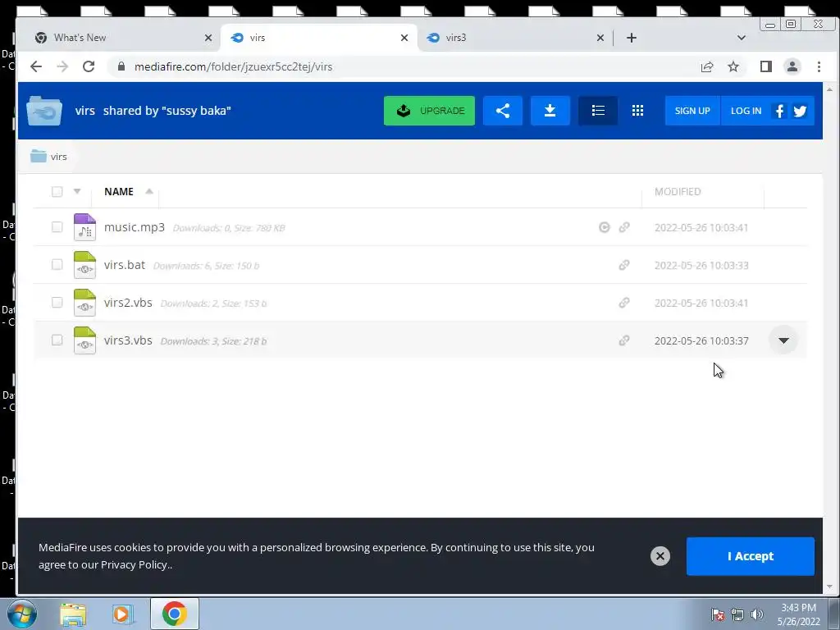
Task: Download the folder with download icon
Action: pos(550,111)
